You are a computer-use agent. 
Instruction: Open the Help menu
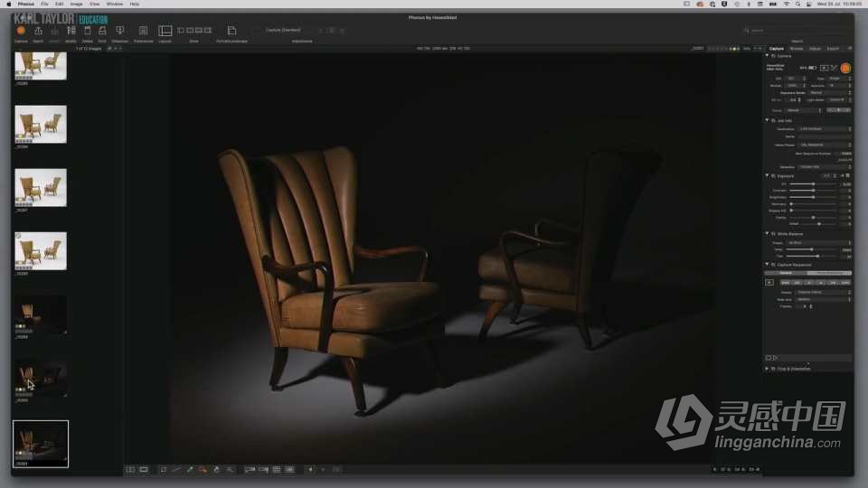click(x=135, y=4)
